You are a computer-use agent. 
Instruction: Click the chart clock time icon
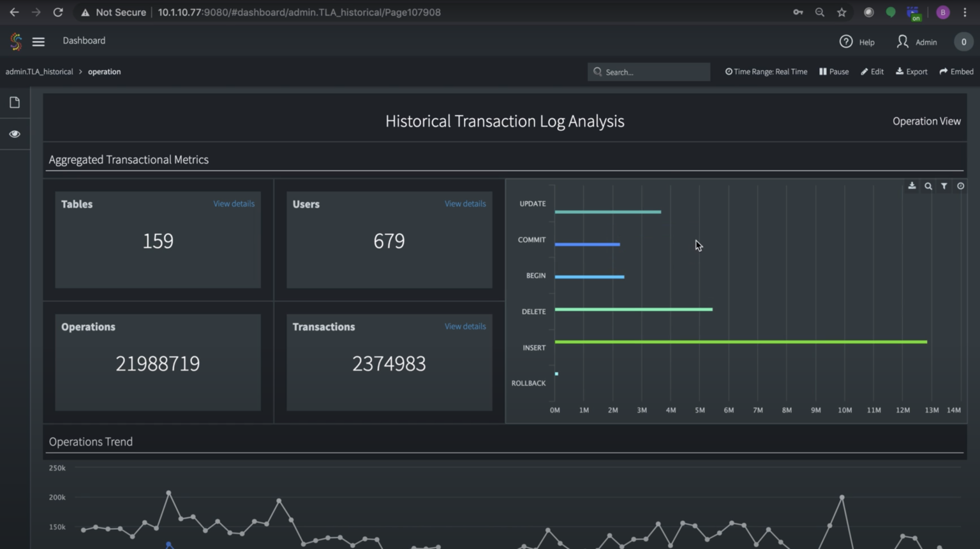tap(960, 186)
